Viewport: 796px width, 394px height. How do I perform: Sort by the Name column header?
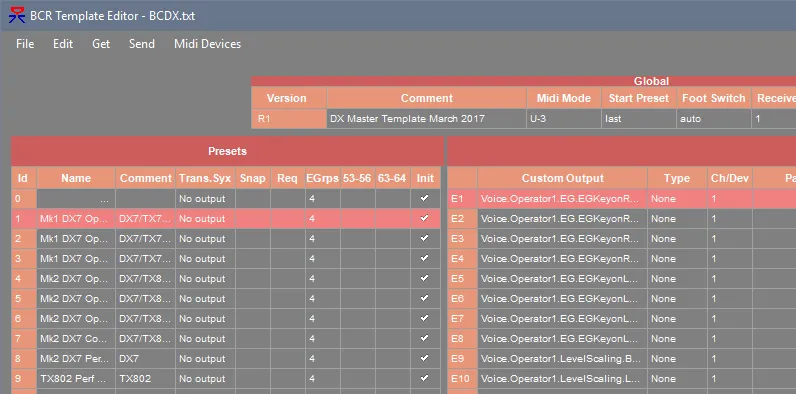[x=76, y=178]
